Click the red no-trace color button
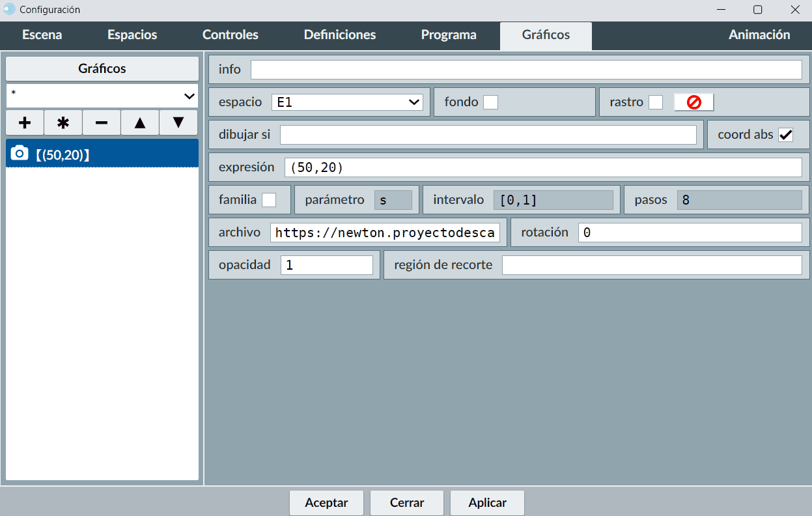This screenshot has width=812, height=516. point(693,102)
